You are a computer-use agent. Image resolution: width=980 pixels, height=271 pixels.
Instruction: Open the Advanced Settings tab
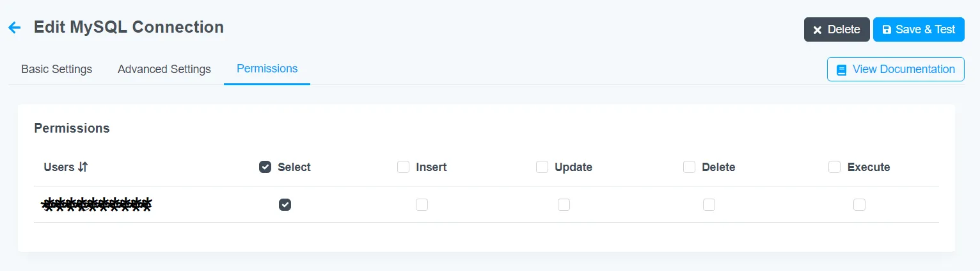pyautogui.click(x=164, y=69)
